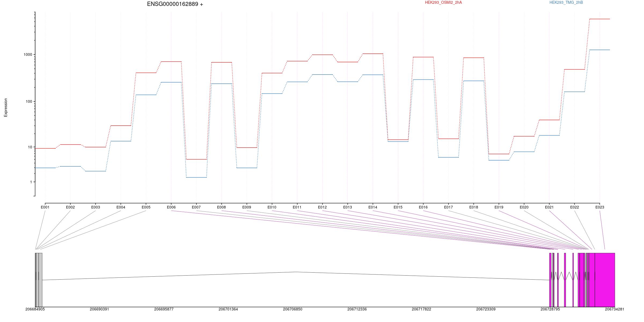Image resolution: width=644 pixels, height=322 pixels.
Task: Select exon label E006
Action: 171,207
